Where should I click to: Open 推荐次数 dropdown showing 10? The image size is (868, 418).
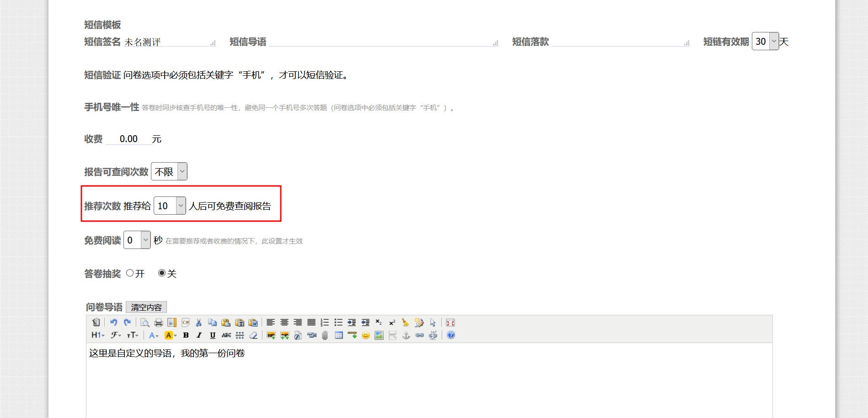[x=170, y=206]
